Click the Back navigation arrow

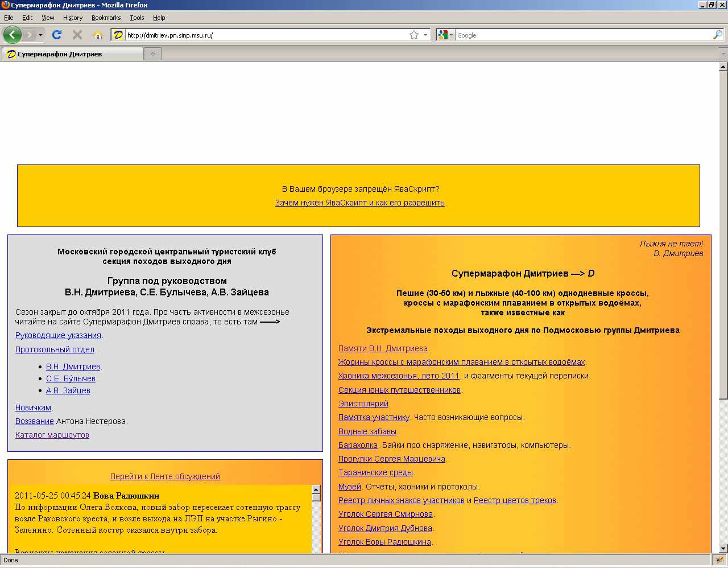tap(12, 35)
